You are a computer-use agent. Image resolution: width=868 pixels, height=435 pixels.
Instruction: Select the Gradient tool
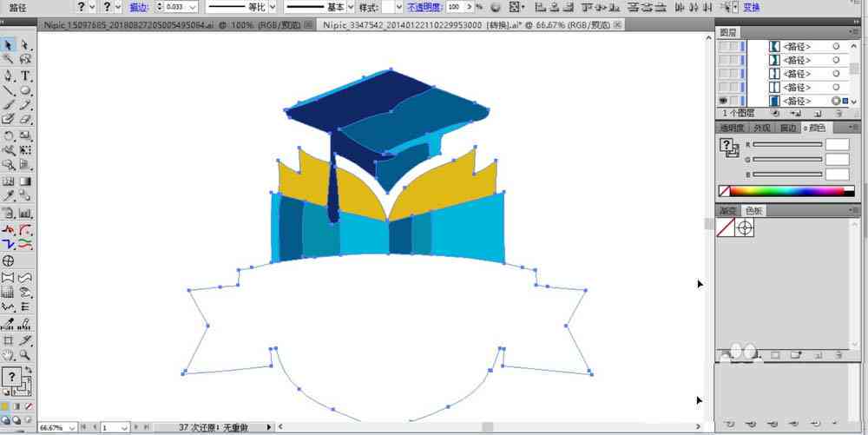25,181
